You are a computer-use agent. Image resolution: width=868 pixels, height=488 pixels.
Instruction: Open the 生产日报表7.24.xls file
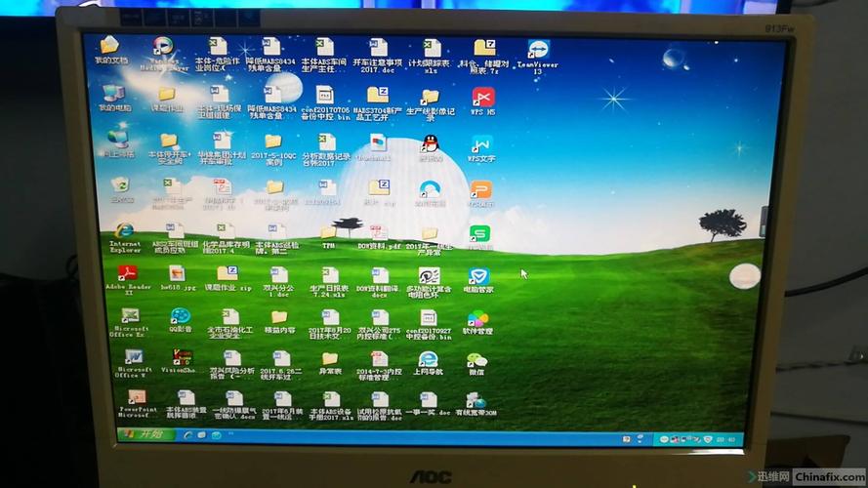coord(330,275)
